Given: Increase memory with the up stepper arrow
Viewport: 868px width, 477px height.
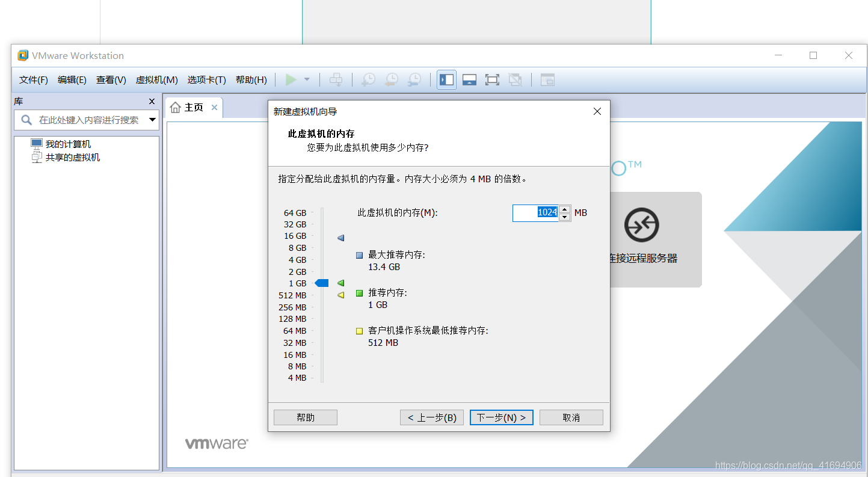Looking at the screenshot, I should click(x=565, y=209).
